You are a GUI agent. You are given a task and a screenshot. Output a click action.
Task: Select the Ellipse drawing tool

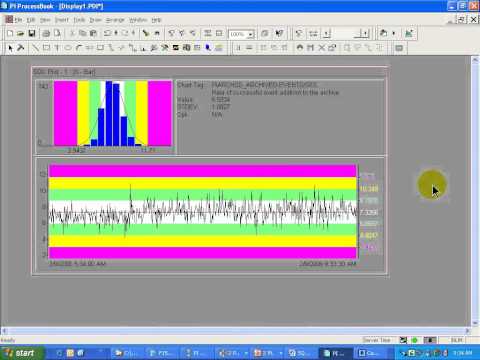(x=68, y=48)
